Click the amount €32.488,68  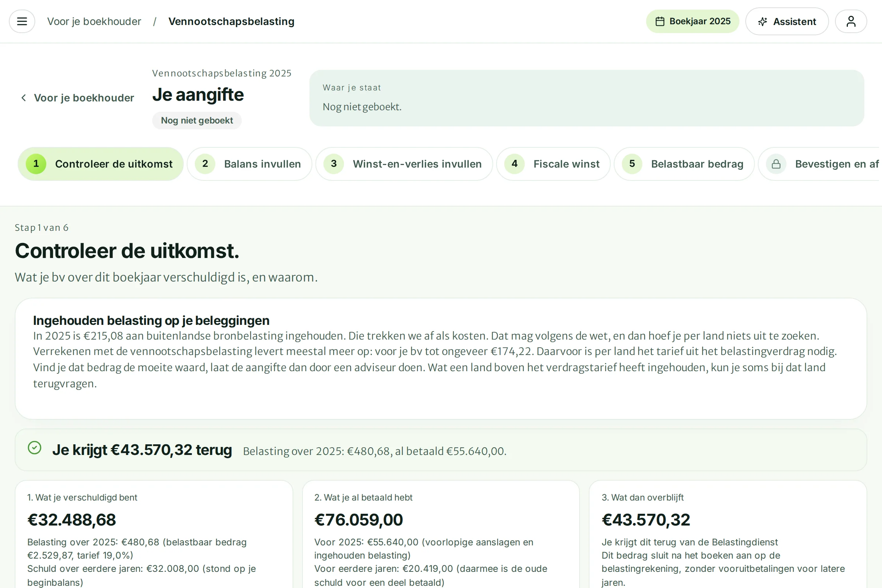(72, 520)
